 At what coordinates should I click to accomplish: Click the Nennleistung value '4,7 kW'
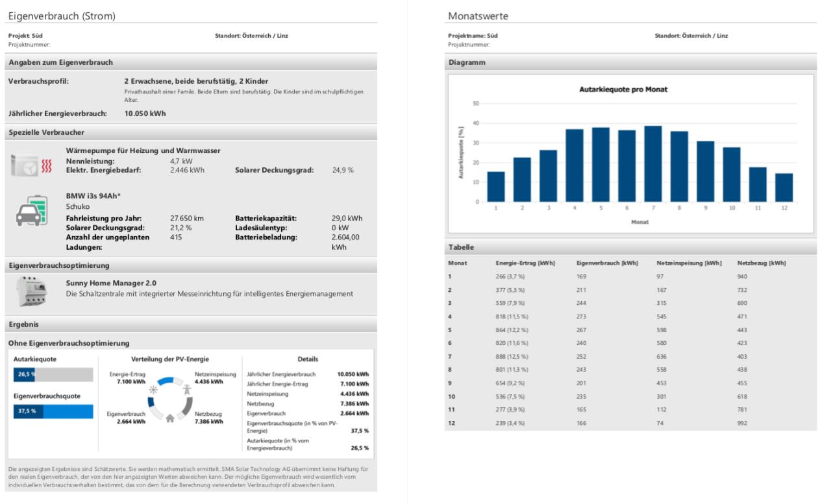pos(181,161)
